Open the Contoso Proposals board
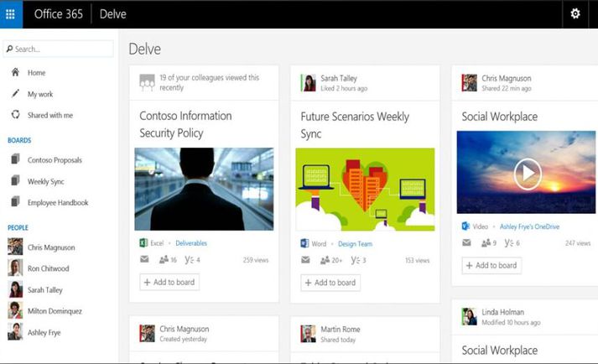Screen dimensions: 598x364 coord(55,160)
